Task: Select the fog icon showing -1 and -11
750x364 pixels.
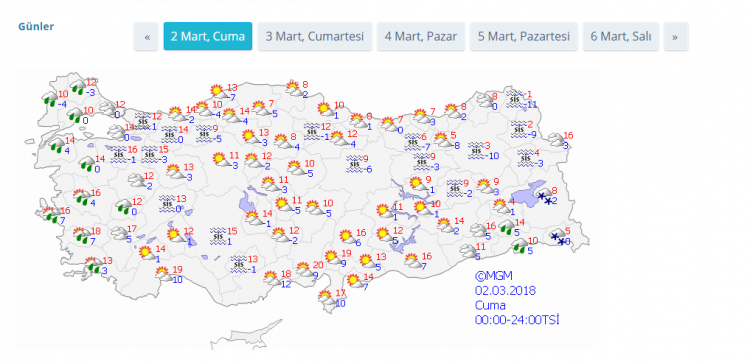Action: 515,99
